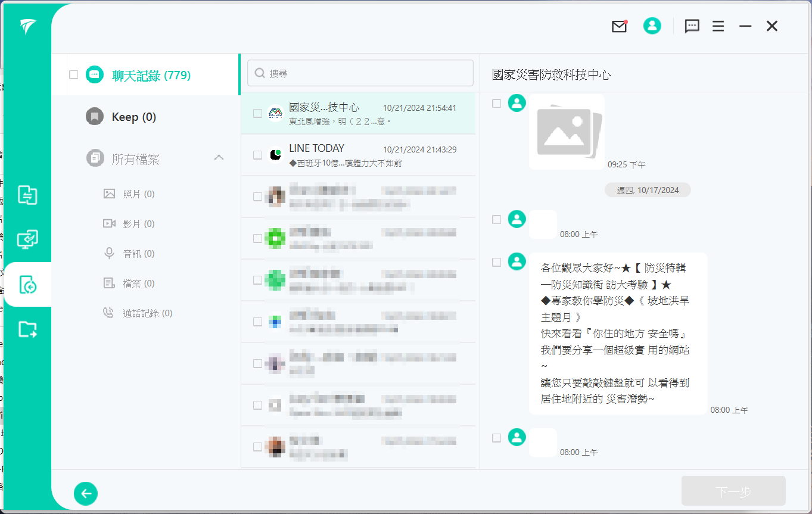The height and width of the screenshot is (514, 812).
Task: Click the 搜尋 search field
Action: (360, 73)
